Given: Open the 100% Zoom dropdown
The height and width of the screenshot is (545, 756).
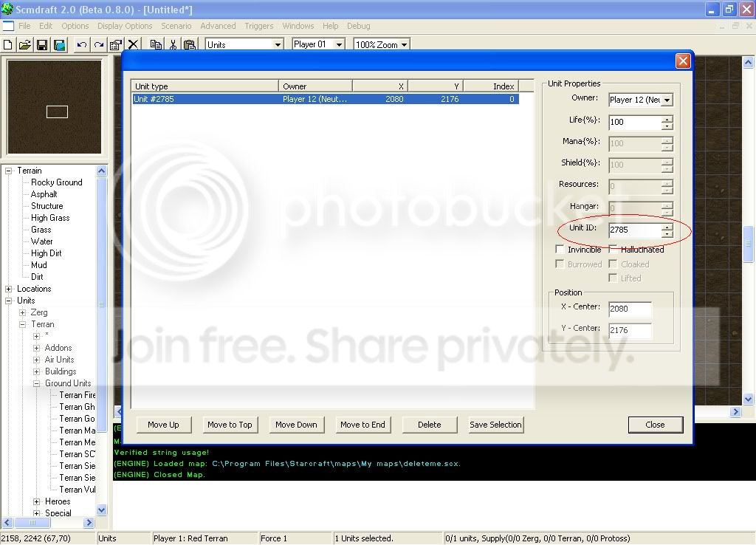Looking at the screenshot, I should tap(403, 44).
